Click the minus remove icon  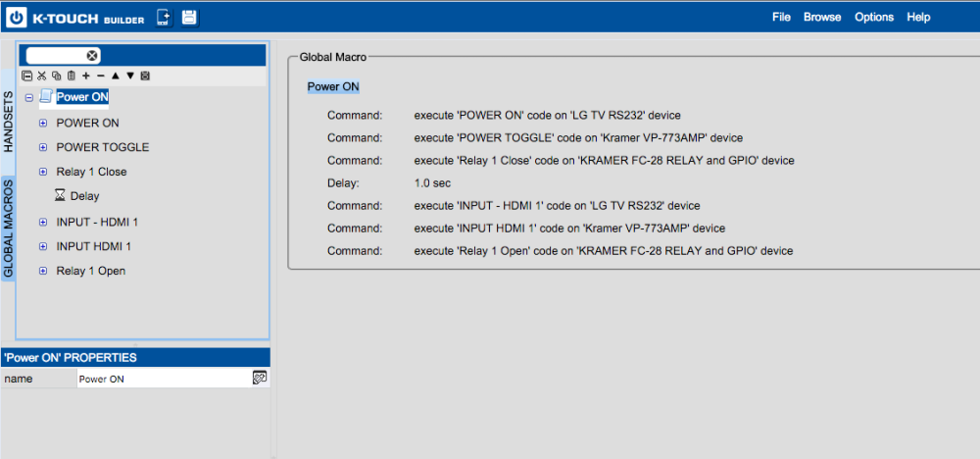click(101, 76)
